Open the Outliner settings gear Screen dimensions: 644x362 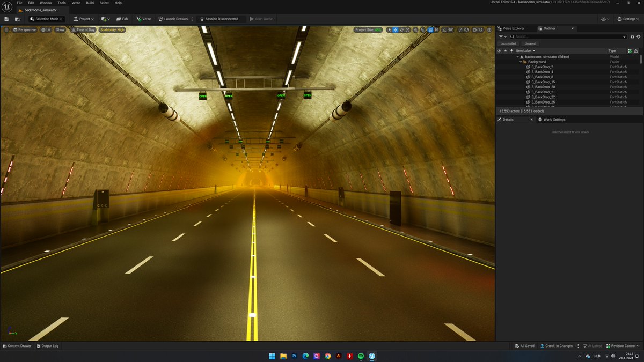638,36
